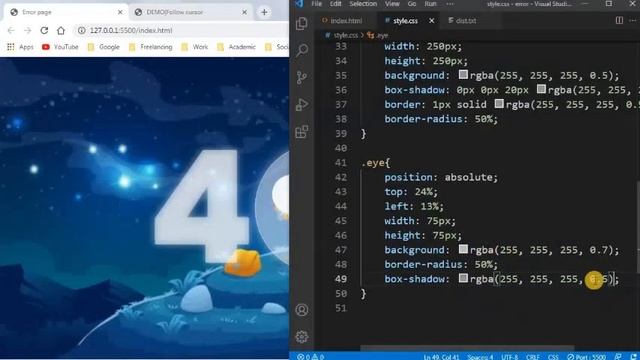This screenshot has height=360, width=640.
Task: Close the style.css editor tab
Action: [431, 20]
